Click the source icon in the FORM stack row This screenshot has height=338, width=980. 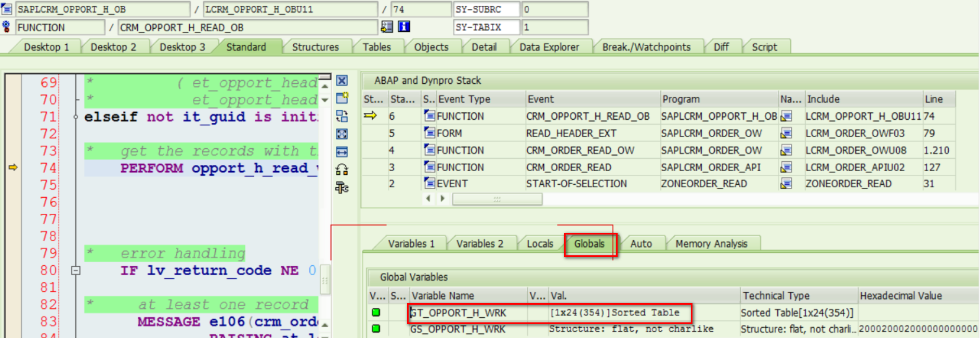(x=429, y=133)
